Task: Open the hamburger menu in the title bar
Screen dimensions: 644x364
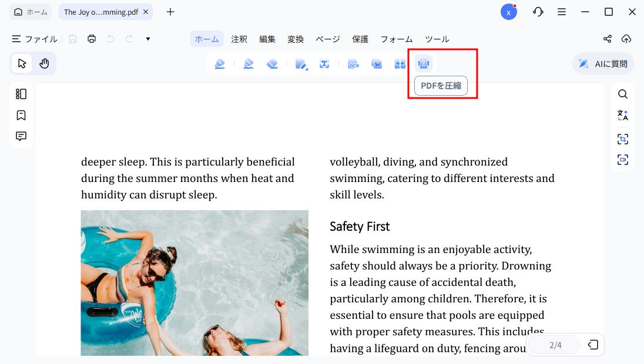Action: point(562,12)
